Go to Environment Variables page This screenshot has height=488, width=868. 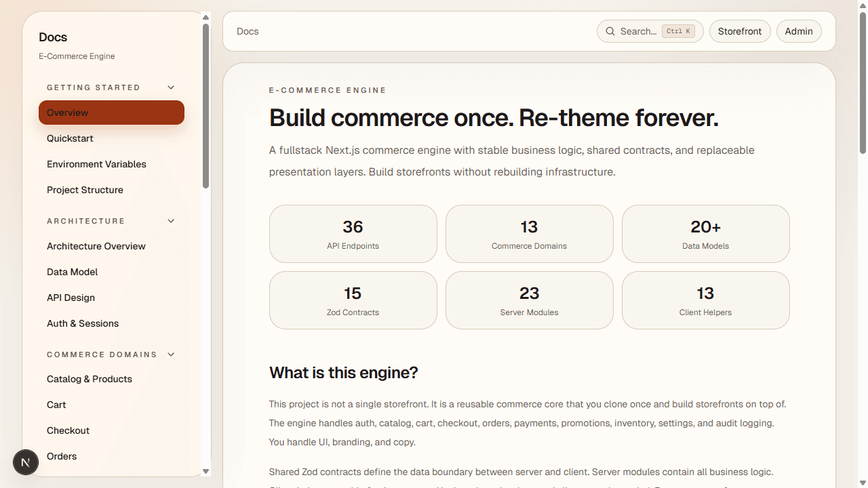pos(111,164)
